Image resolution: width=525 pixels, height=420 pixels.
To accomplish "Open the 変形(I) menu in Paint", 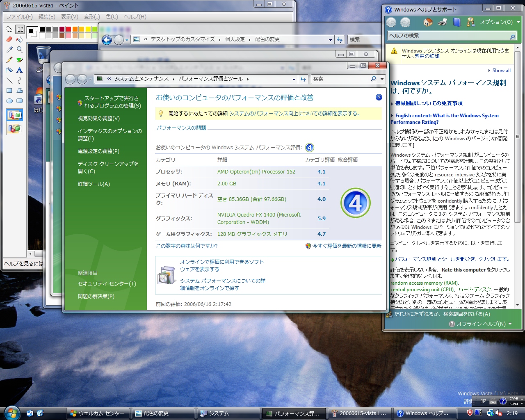I will click(92, 17).
